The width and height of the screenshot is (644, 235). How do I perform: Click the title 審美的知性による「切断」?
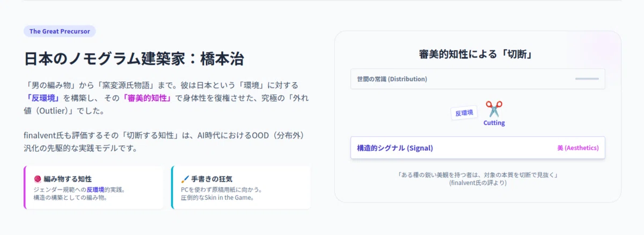pyautogui.click(x=478, y=54)
